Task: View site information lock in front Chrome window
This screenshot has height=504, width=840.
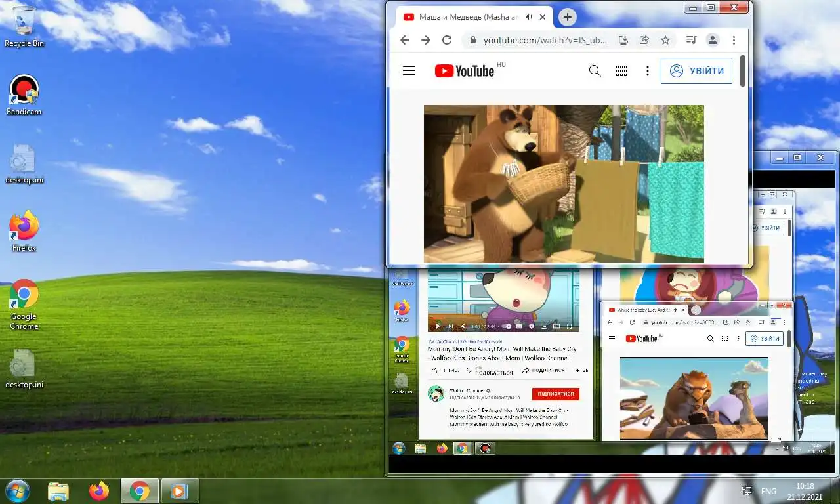Action: point(472,40)
